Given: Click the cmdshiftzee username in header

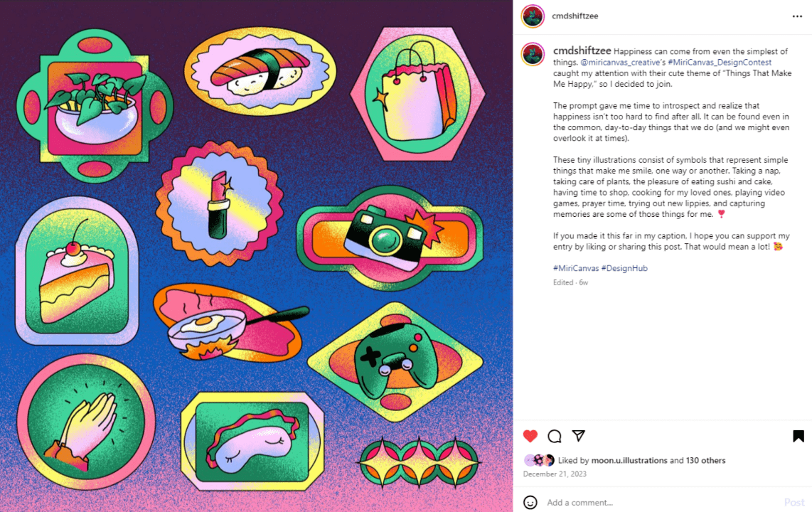Looking at the screenshot, I should pos(575,16).
